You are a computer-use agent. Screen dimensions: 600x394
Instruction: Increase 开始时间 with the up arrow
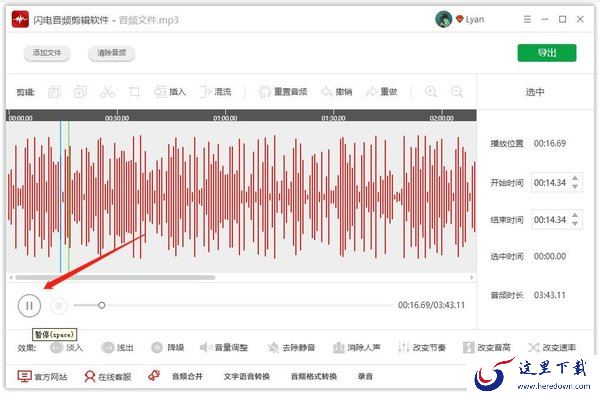click(x=575, y=179)
